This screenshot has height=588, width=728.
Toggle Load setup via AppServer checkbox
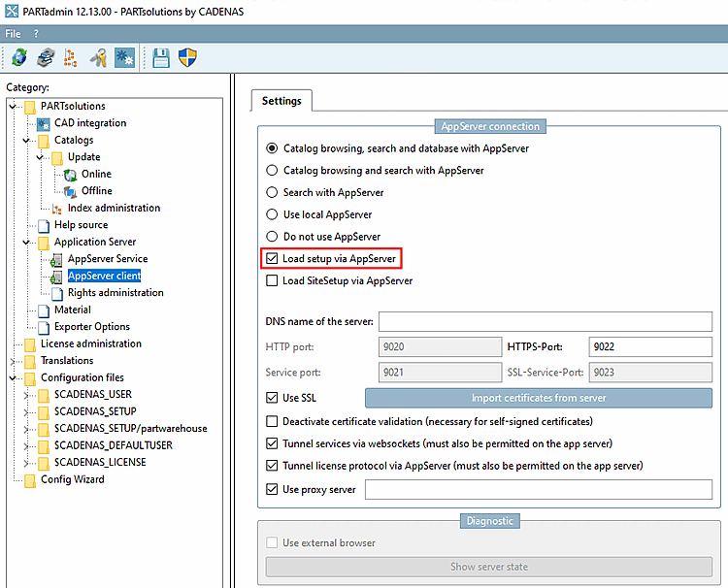coord(272,258)
